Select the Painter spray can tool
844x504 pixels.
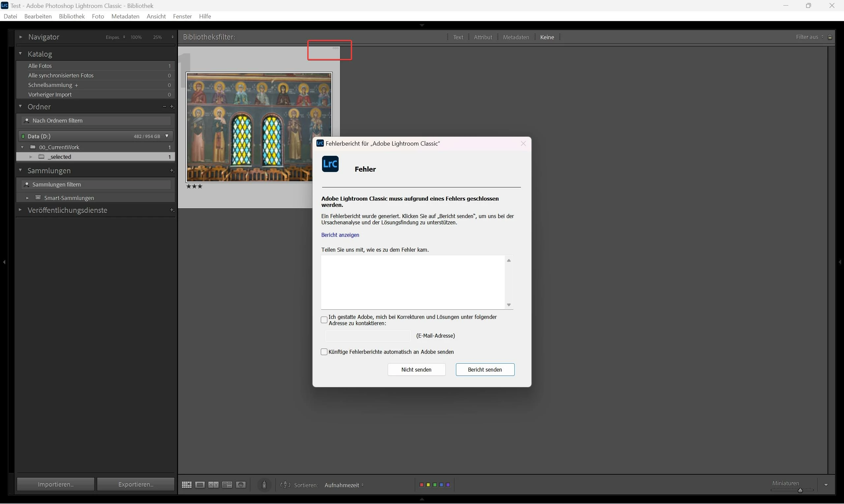(x=264, y=485)
